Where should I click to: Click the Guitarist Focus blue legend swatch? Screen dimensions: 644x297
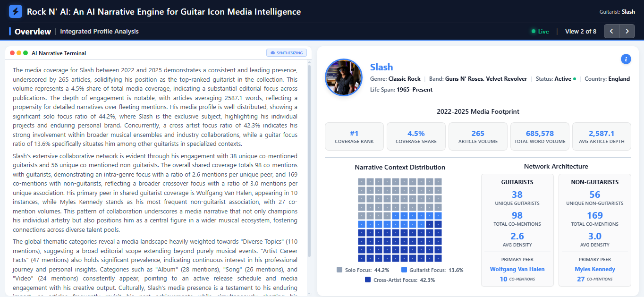click(x=404, y=270)
